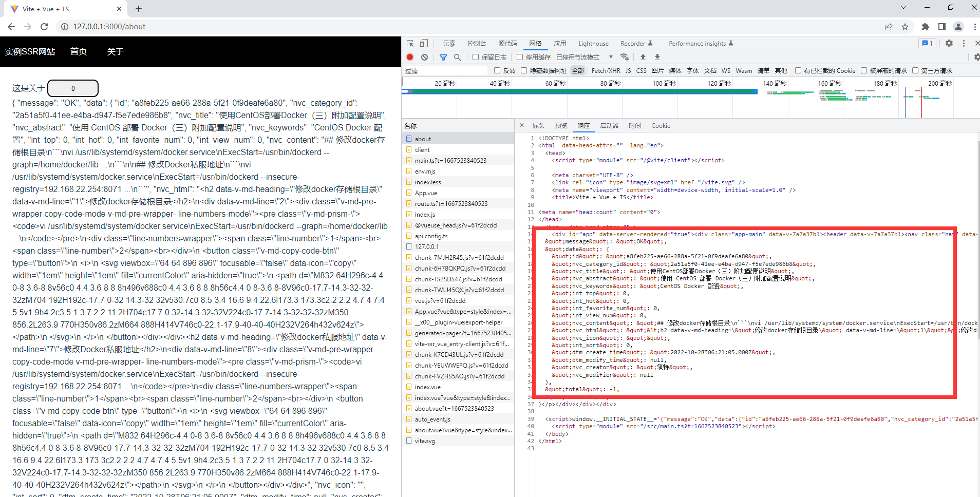Image resolution: width=980 pixels, height=497 pixels.
Task: Open DevTools customize three-dot menu
Action: [x=964, y=44]
